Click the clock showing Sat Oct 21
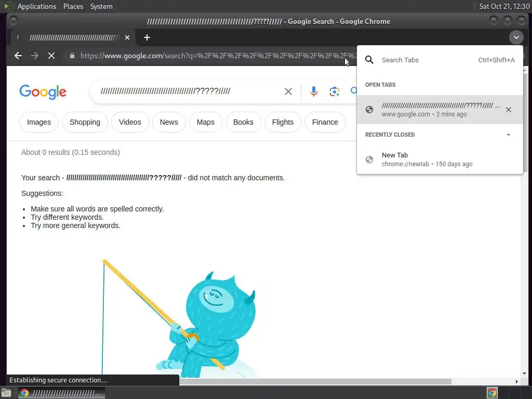Screen dimensions: 532x399 [x=504, y=6]
